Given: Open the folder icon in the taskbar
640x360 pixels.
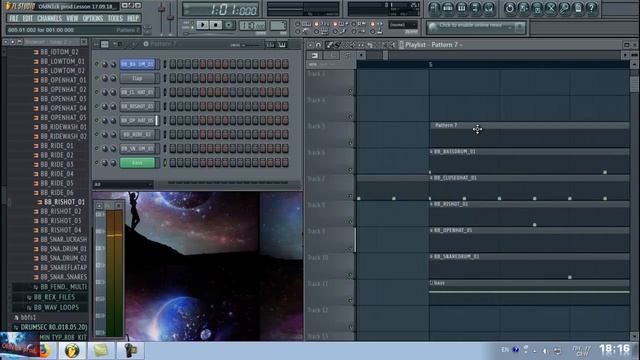Looking at the screenshot, I should pos(101,350).
